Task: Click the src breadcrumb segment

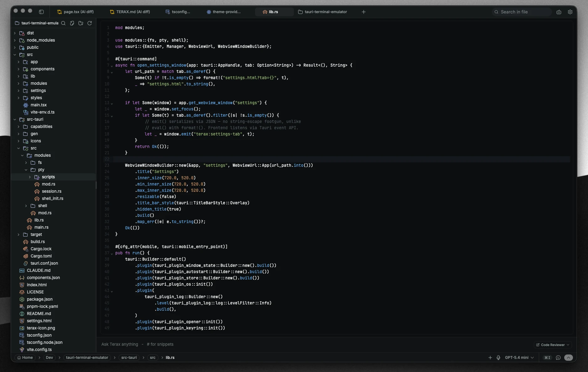Action: pyautogui.click(x=153, y=358)
